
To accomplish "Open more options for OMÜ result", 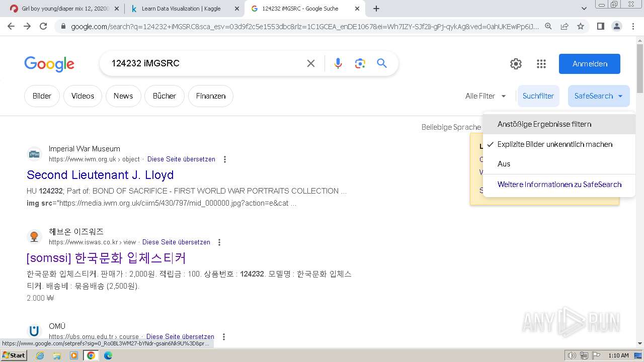I will [224, 337].
